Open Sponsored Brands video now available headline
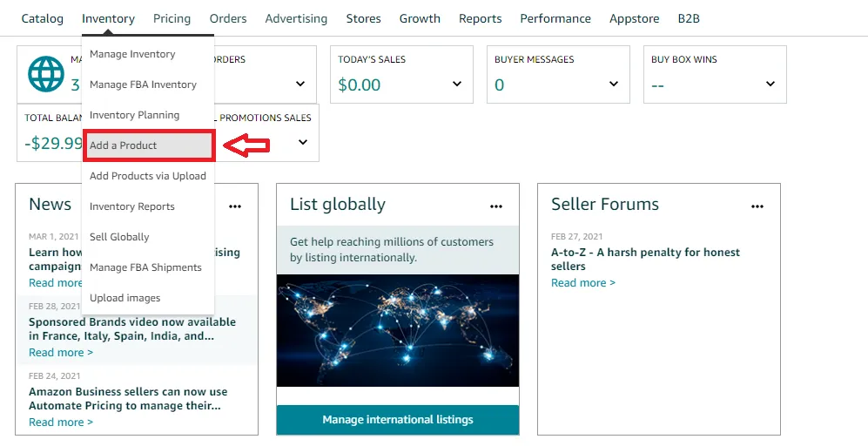Screen dimensions: 868x446 pos(132,329)
